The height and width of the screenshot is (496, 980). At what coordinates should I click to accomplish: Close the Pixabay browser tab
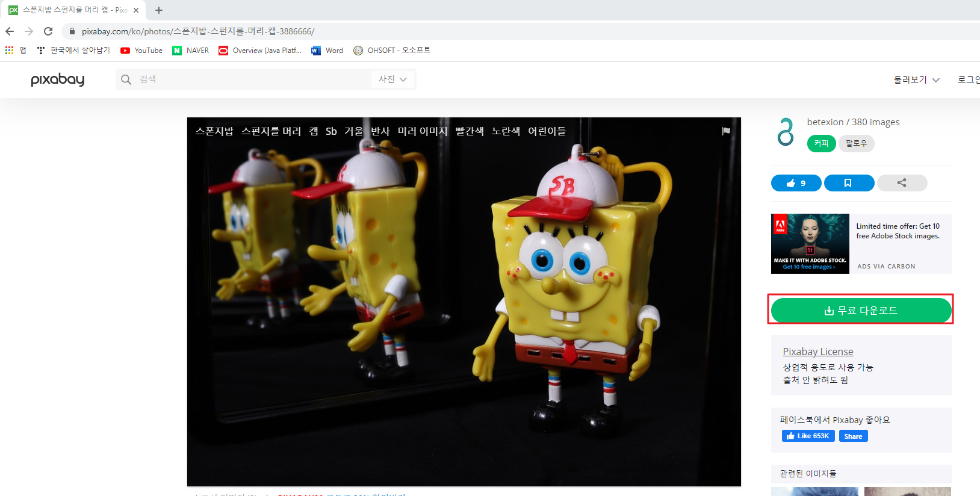[x=136, y=10]
